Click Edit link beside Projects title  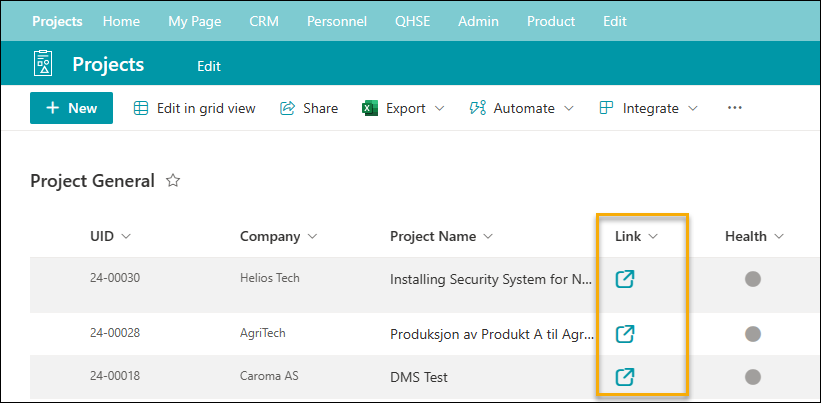click(209, 66)
